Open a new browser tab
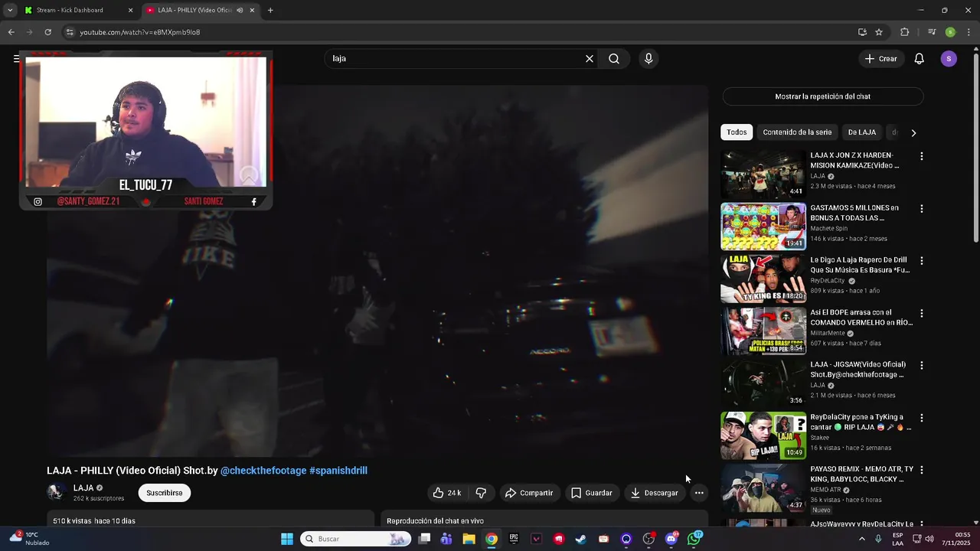Viewport: 980px width, 551px height. coord(270,10)
